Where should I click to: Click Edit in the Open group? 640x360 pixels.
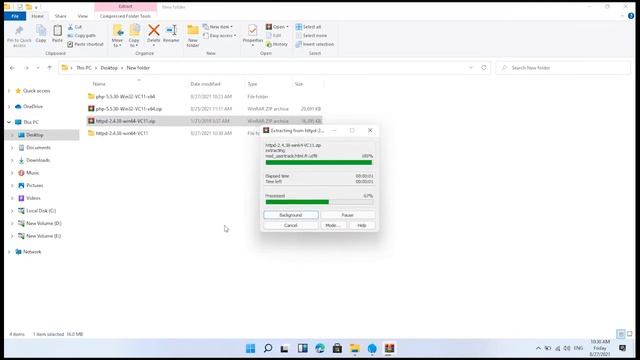pos(273,36)
